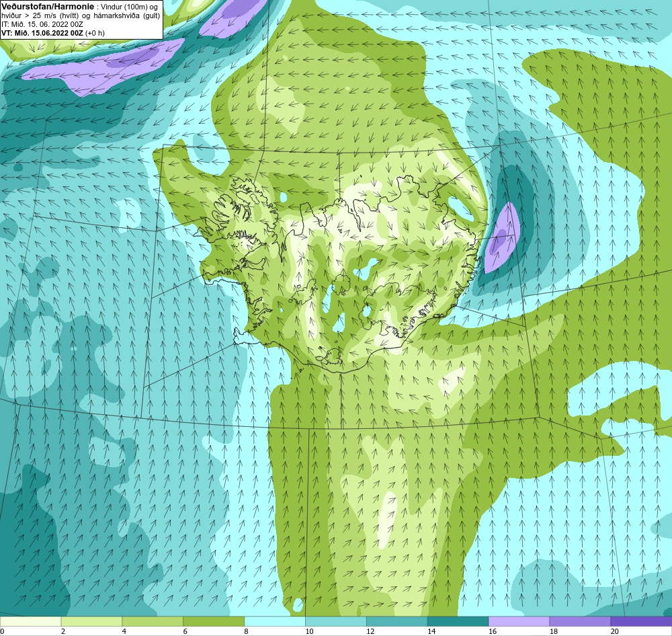Click the green 4–6 m/s legend swatch

click(153, 621)
